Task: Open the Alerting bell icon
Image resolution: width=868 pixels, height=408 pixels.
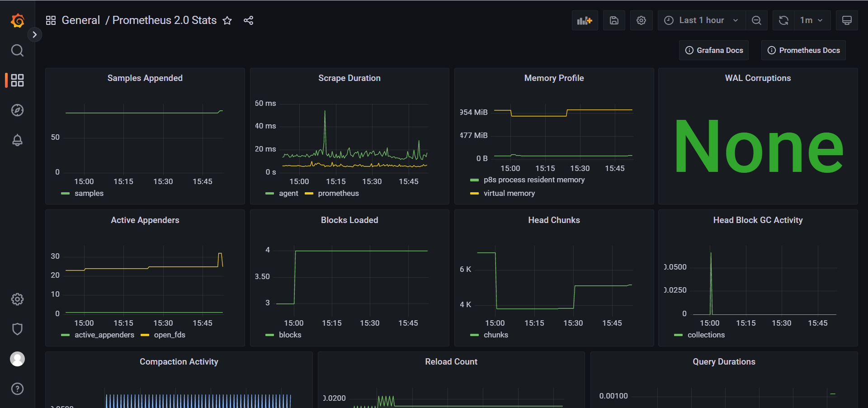Action: tap(17, 140)
